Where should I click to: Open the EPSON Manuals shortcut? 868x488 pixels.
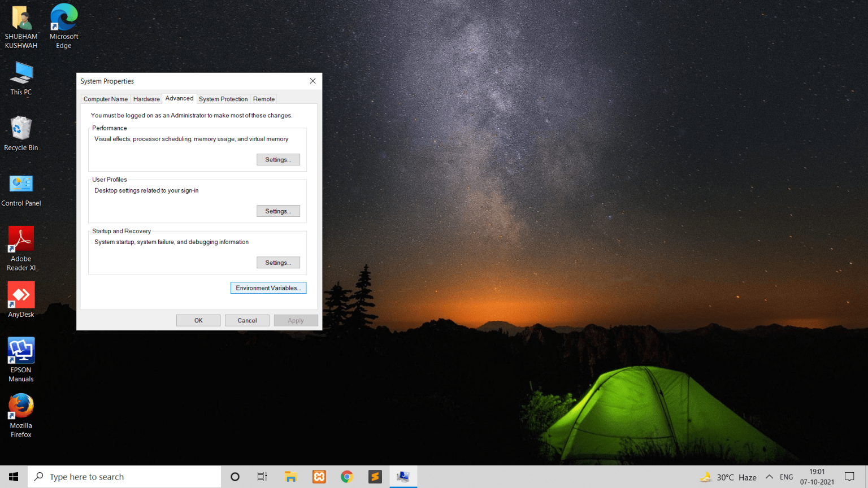(x=21, y=360)
